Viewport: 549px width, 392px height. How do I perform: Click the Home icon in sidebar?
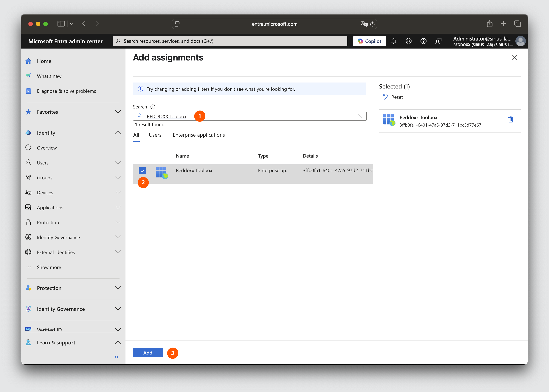pyautogui.click(x=29, y=61)
